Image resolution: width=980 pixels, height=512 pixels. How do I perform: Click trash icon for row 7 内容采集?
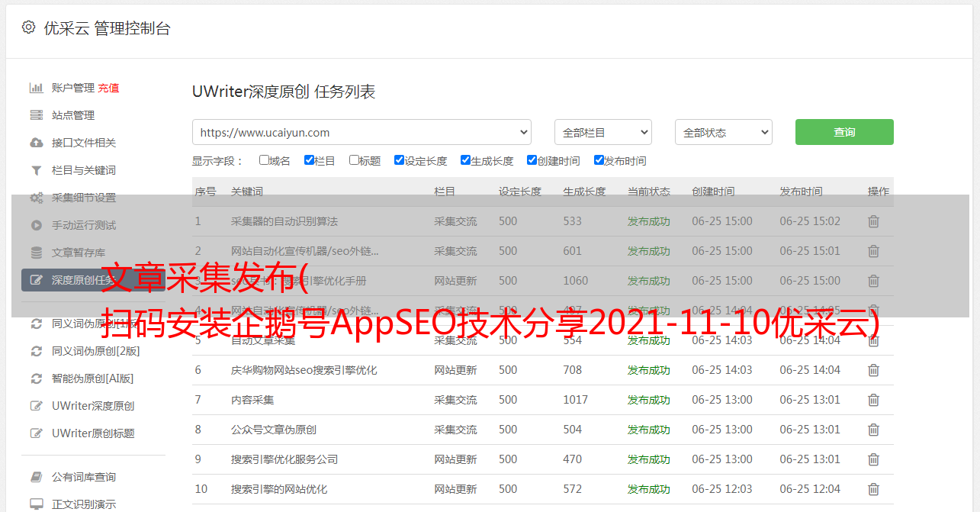873,400
